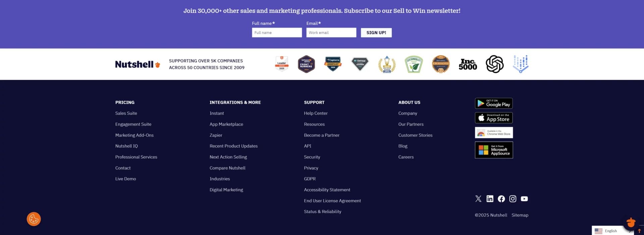Focus the Work email input
Screen dimensions: 644x235
pyautogui.click(x=331, y=33)
